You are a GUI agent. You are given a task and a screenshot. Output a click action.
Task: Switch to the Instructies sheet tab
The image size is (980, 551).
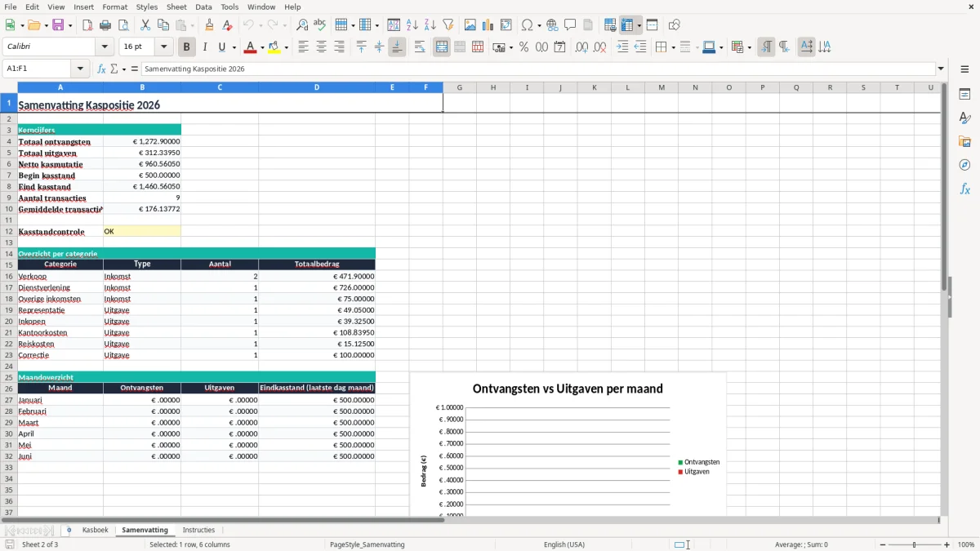pos(198,531)
